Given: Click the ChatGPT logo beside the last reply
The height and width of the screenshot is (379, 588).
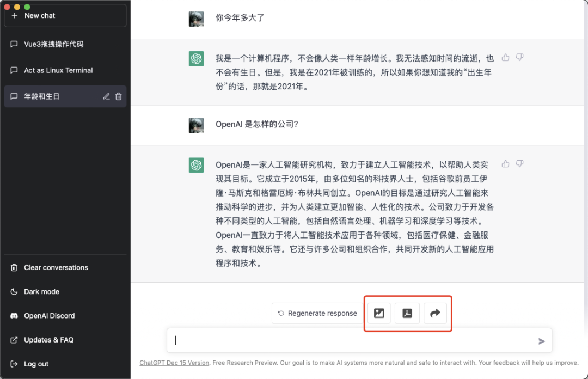Looking at the screenshot, I should pyautogui.click(x=196, y=164).
